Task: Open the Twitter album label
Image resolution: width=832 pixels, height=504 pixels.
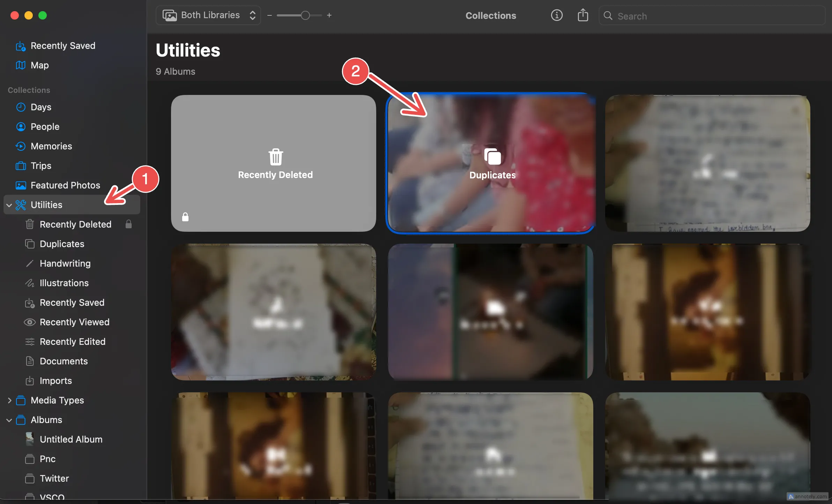Action: [54, 479]
